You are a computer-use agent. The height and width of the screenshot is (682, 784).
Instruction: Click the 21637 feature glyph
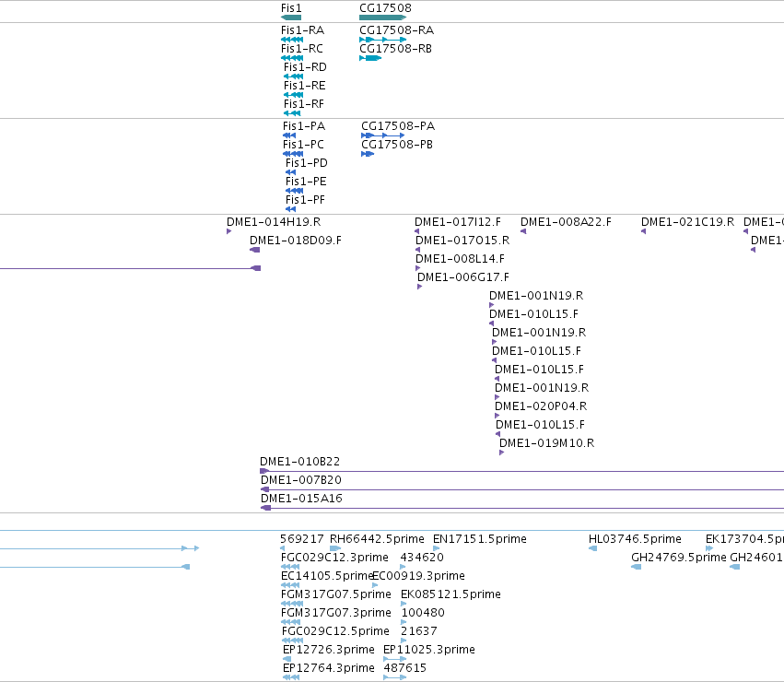point(404,641)
